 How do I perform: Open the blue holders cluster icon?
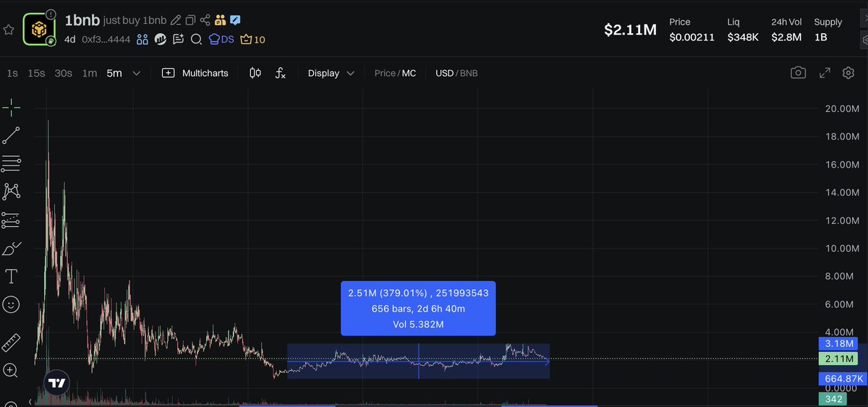click(x=142, y=39)
